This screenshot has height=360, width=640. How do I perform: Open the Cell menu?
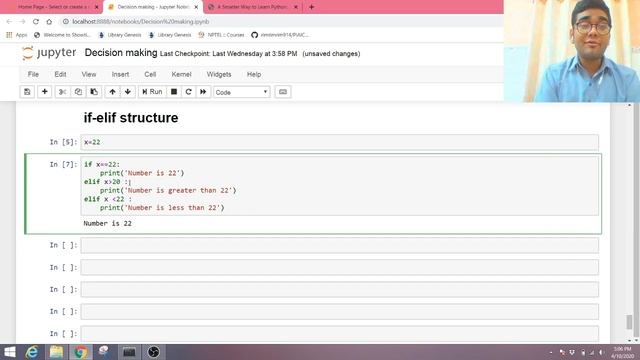coord(150,74)
